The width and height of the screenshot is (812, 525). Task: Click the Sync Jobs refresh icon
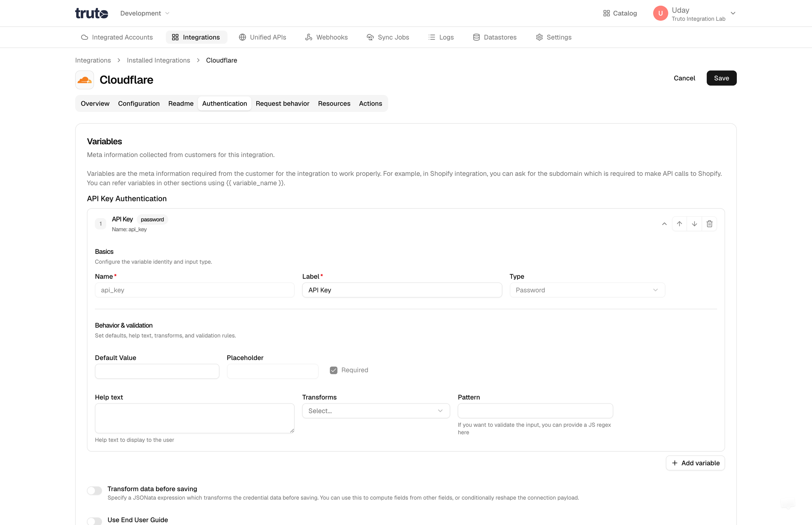pos(370,37)
